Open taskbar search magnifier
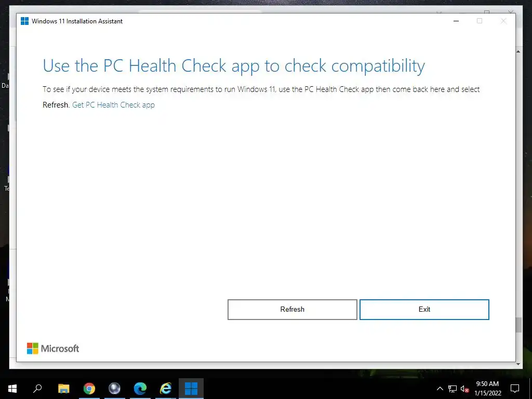This screenshot has height=399, width=532. pyautogui.click(x=37, y=389)
